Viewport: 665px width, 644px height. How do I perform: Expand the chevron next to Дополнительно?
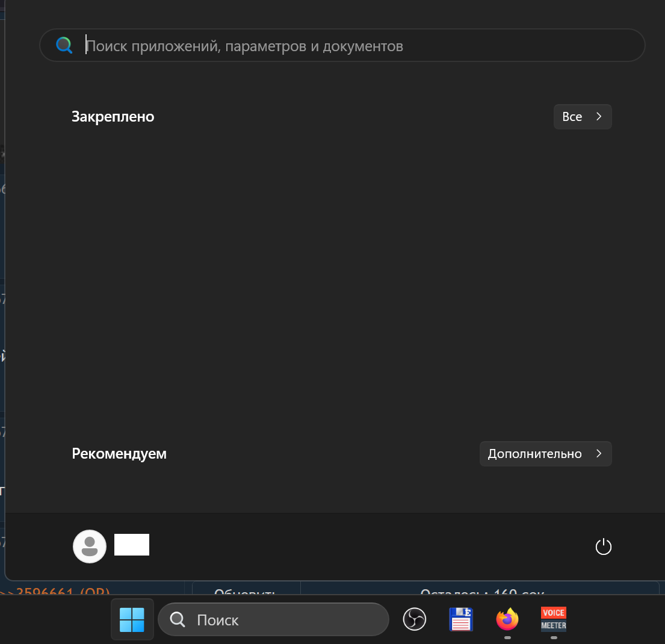599,454
